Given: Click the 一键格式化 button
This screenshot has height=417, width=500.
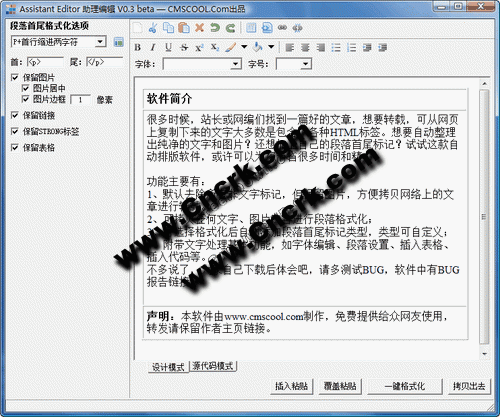Looking at the screenshot, I should click(x=405, y=386).
